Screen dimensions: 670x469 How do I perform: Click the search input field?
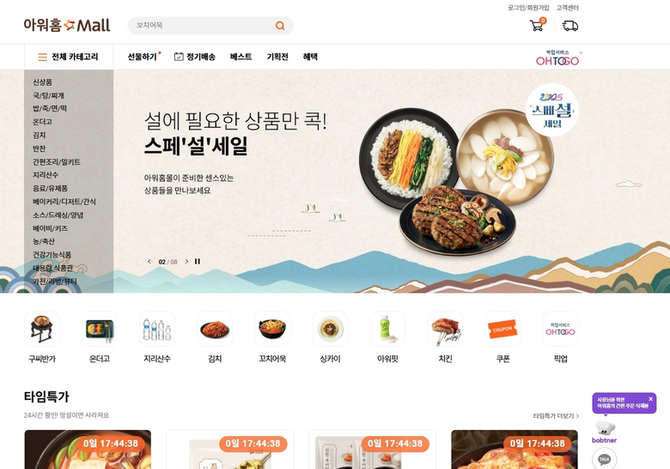[203, 26]
